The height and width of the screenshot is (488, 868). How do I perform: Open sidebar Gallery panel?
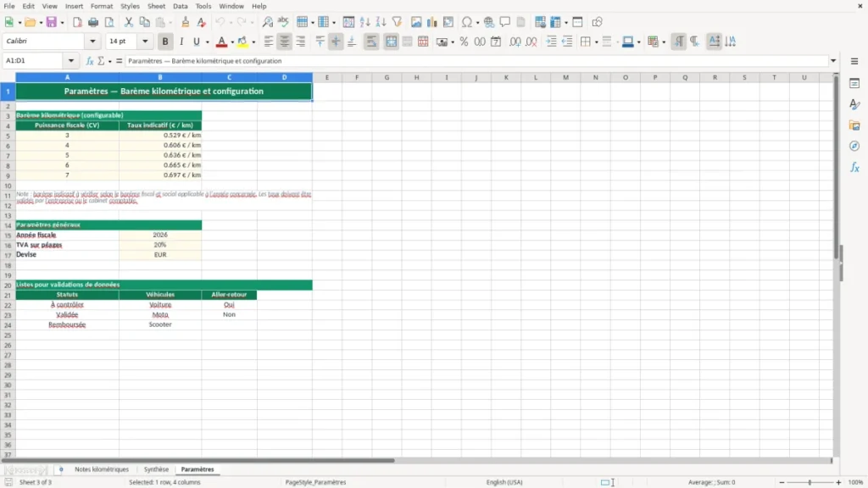pos(854,125)
